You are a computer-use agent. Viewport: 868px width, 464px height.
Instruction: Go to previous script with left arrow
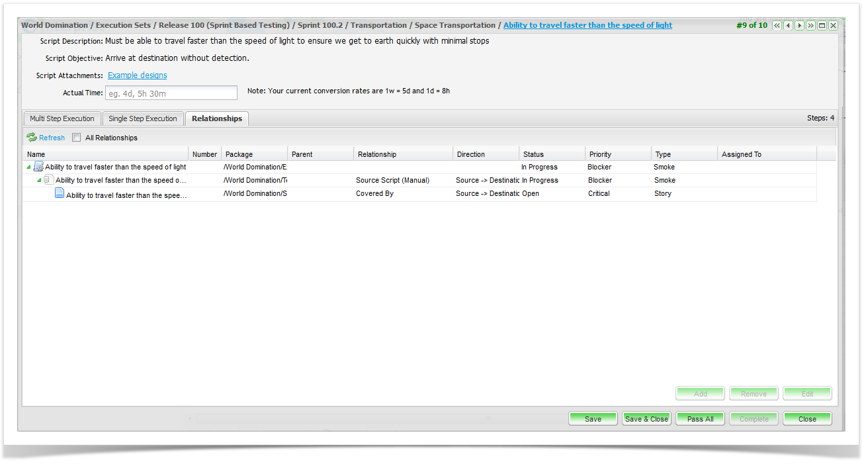(x=789, y=25)
